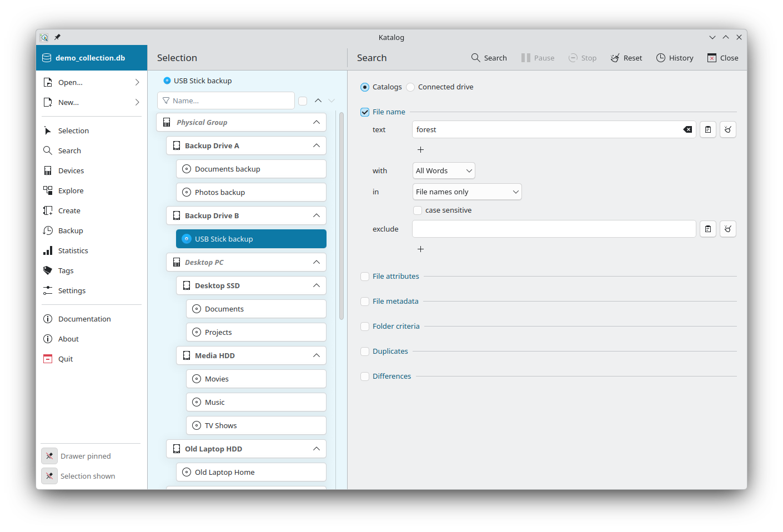Viewport: 783px width, 532px height.
Task: Click the Name filter input field
Action: coord(226,101)
